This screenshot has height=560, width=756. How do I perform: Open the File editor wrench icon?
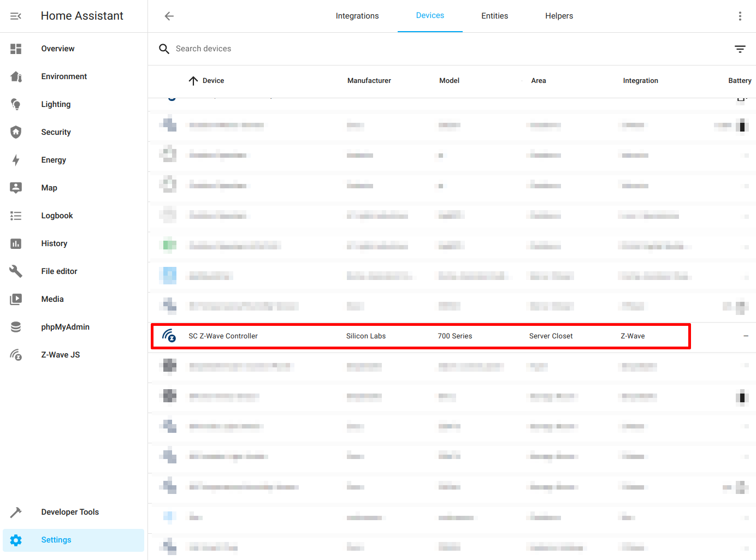coord(16,271)
